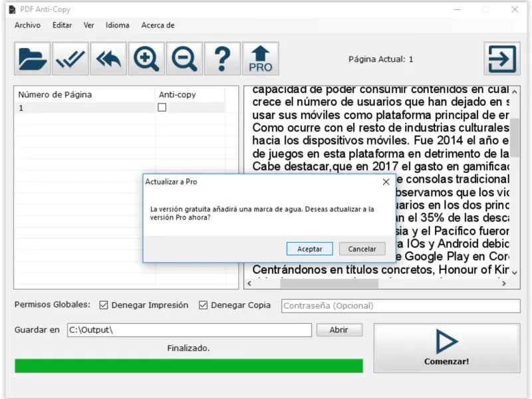Viewport: 532px width, 399px height.
Task: Open a PDF file with folder icon
Action: pyautogui.click(x=32, y=59)
